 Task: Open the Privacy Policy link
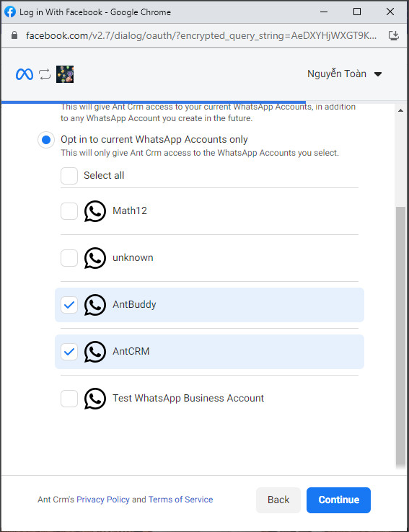103,500
